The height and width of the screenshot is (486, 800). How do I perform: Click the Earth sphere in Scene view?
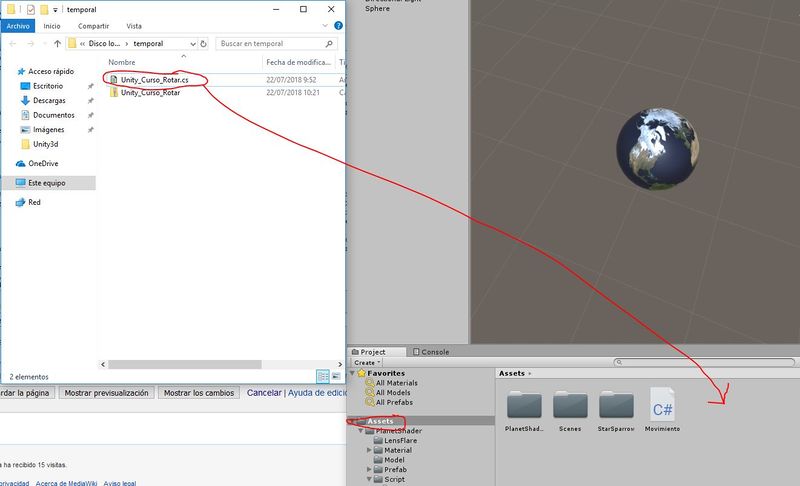[657, 148]
